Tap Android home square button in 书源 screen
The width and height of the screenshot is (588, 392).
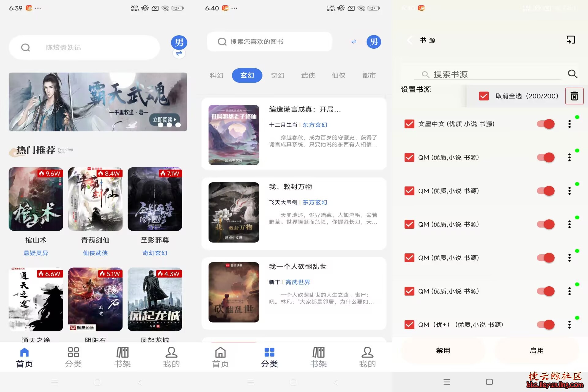[x=489, y=382]
